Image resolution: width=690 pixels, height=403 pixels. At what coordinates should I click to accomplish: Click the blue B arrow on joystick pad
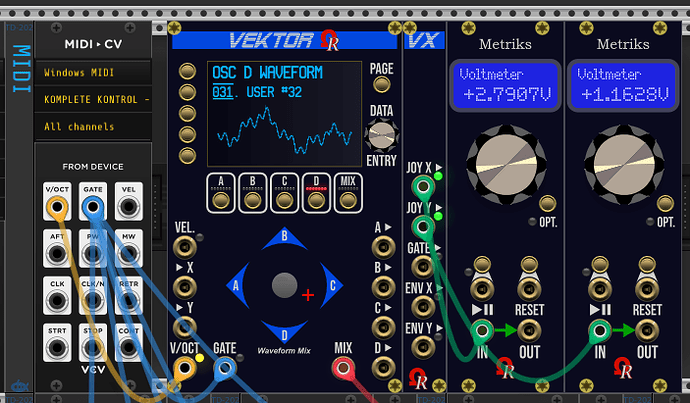(284, 238)
